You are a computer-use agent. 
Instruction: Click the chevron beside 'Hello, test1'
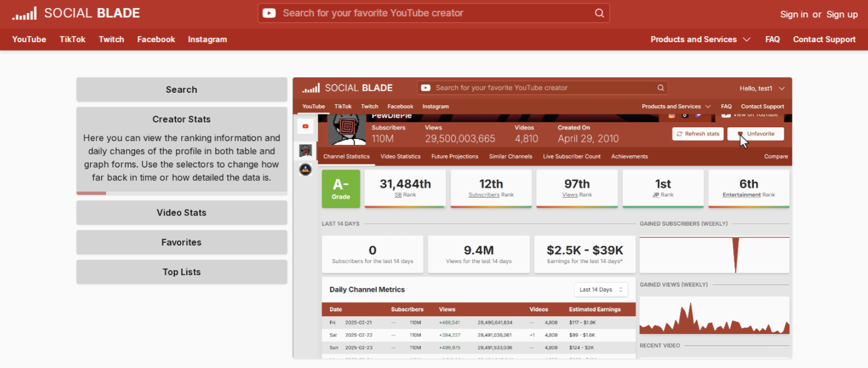(781, 89)
